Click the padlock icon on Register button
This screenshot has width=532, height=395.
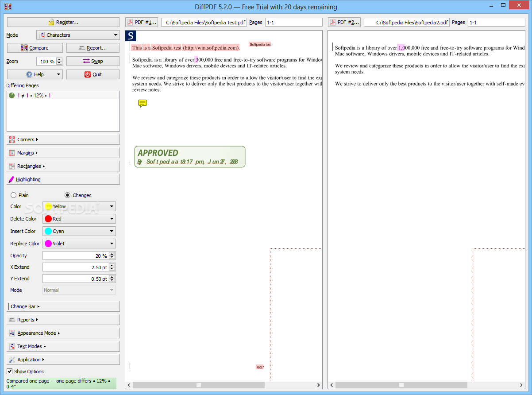click(x=52, y=22)
